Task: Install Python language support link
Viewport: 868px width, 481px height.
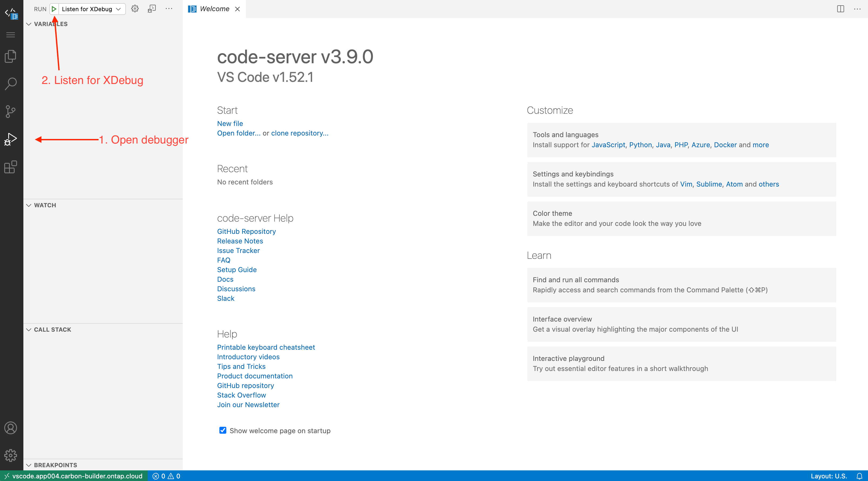Action: tap(640, 145)
